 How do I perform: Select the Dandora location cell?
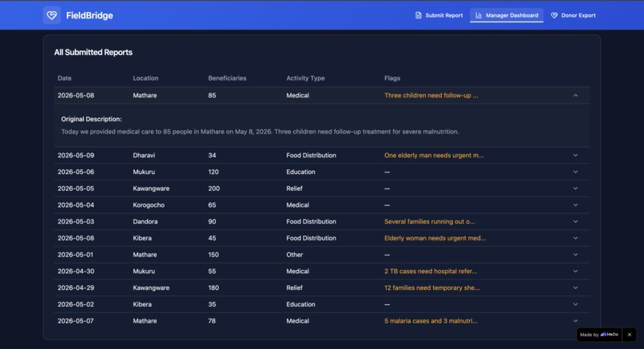point(145,221)
